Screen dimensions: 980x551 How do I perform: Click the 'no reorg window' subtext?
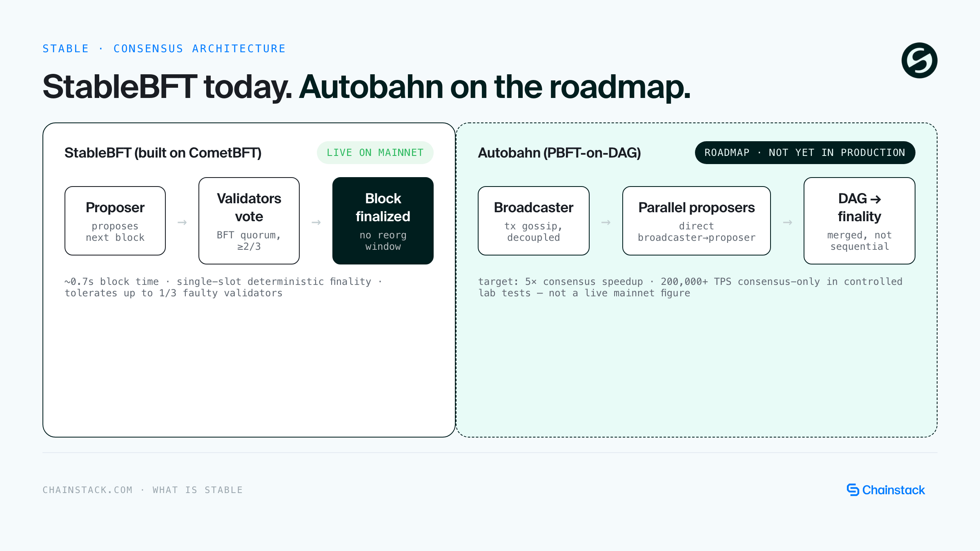383,241
